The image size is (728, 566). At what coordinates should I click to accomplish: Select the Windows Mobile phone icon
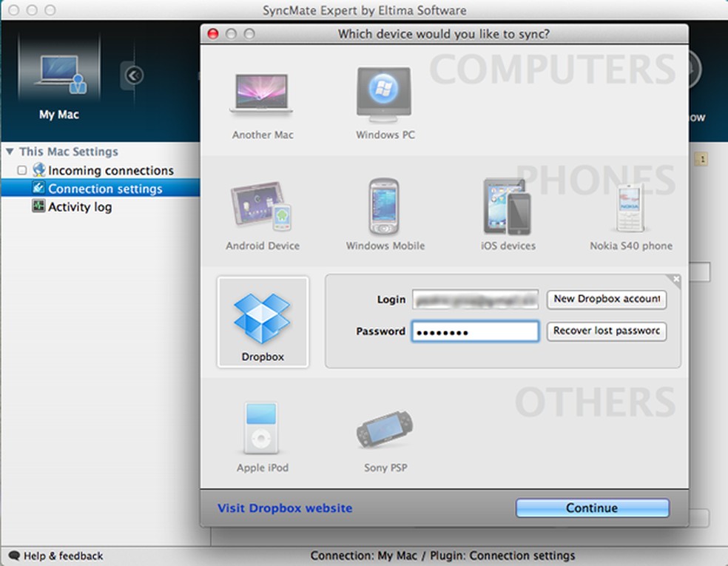click(383, 206)
